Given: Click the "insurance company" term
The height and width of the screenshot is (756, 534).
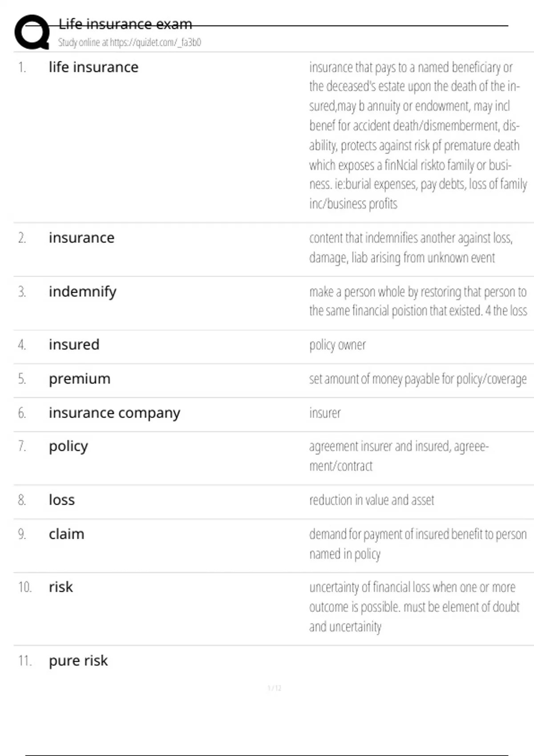Looking at the screenshot, I should (114, 413).
